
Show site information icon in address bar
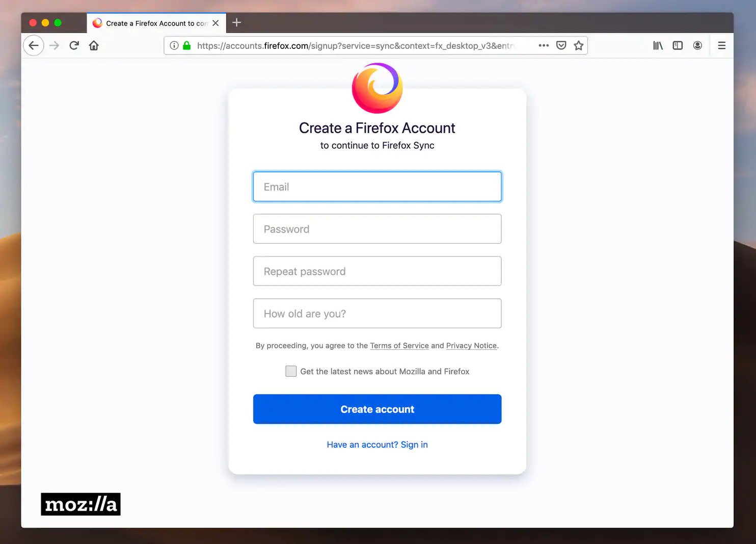tap(174, 45)
